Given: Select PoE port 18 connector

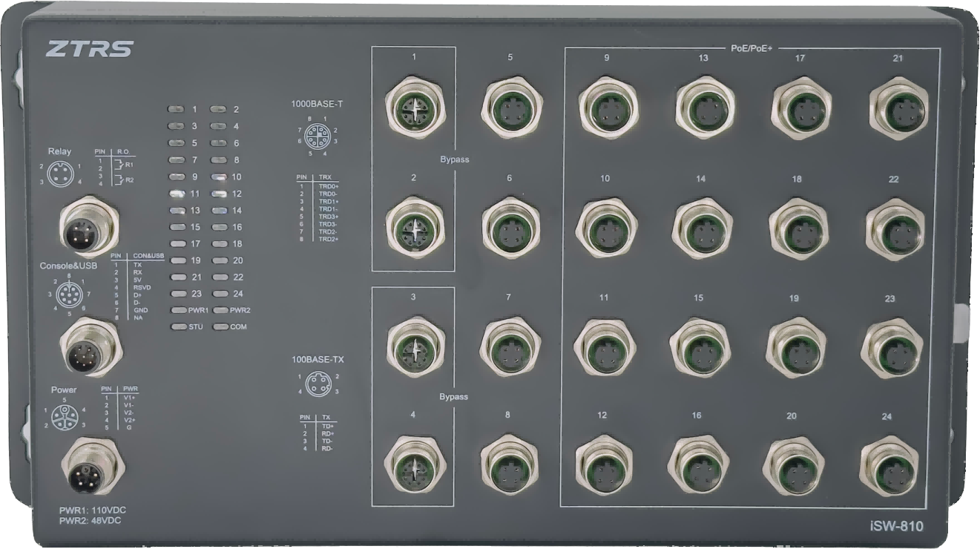Looking at the screenshot, I should [798, 228].
